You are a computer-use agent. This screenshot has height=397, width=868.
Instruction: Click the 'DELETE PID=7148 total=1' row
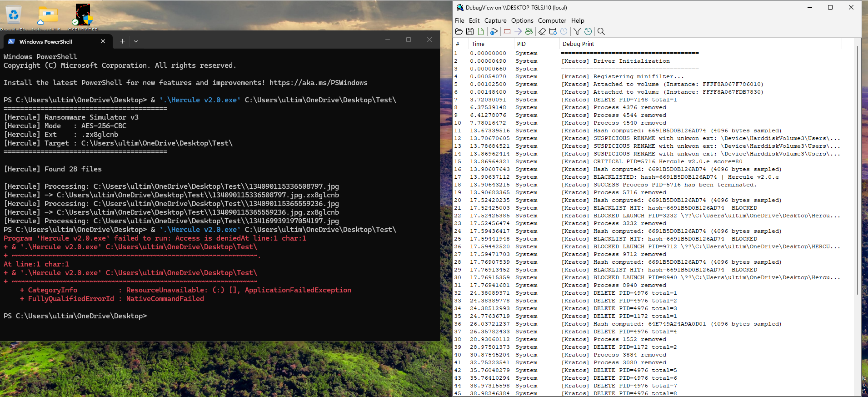[654, 100]
